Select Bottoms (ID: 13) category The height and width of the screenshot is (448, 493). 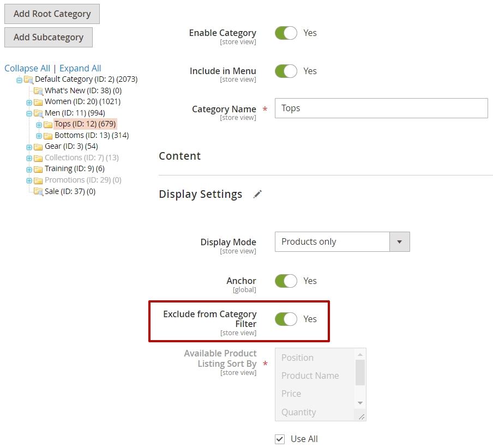[92, 135]
